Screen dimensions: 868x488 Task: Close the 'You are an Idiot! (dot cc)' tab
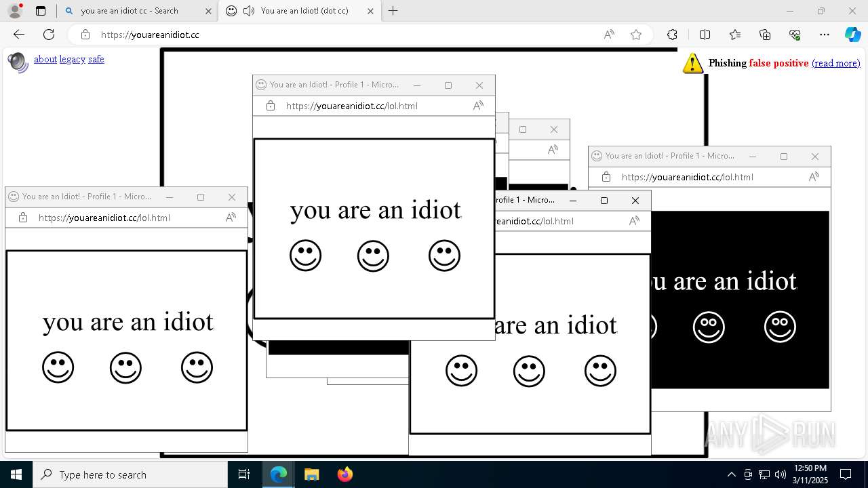[x=370, y=11]
